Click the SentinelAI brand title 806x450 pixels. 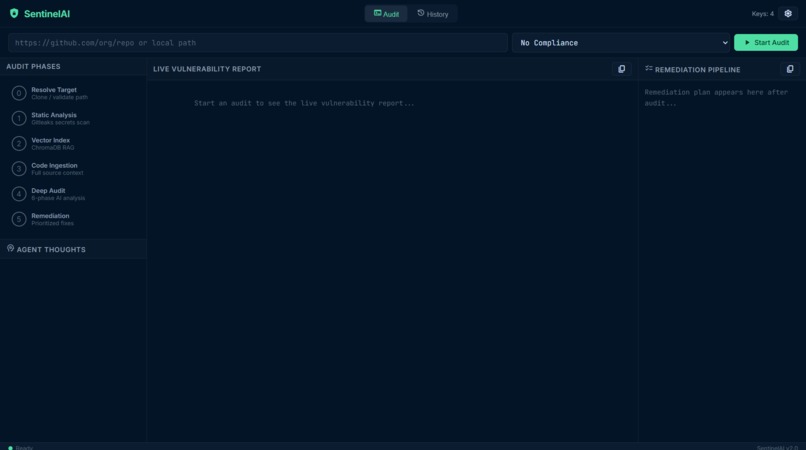47,14
